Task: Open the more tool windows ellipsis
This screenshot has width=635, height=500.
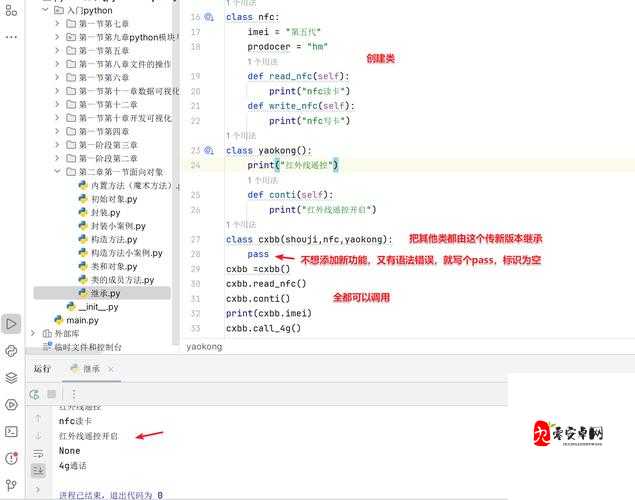Action: tap(11, 37)
